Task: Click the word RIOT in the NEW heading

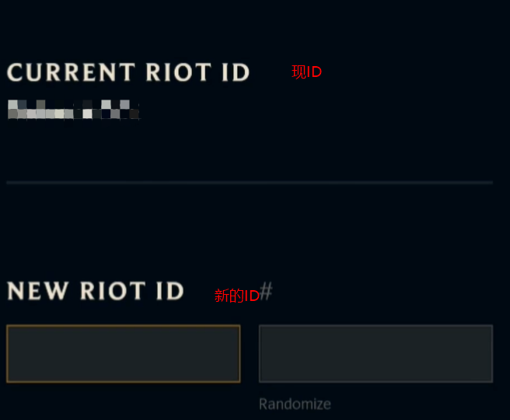Action: [x=114, y=292]
